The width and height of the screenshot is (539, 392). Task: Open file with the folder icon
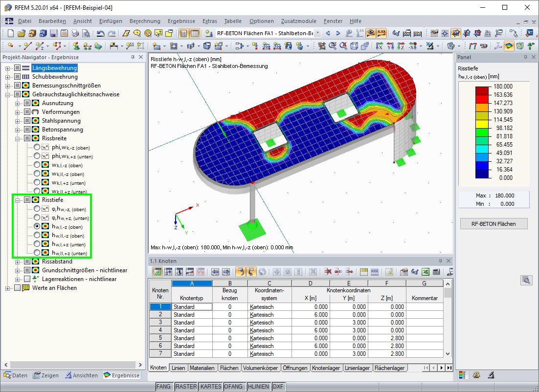coord(22,33)
